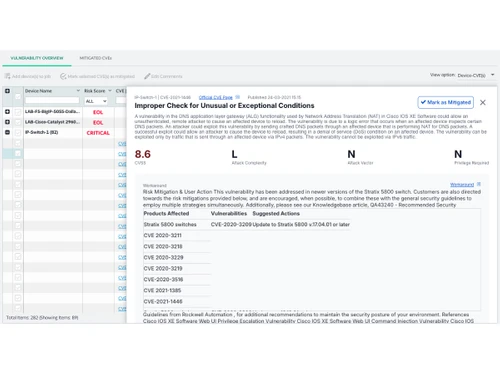The image size is (500, 375).
Task: Click Mark selected CVE(s) as mitigated
Action: click(x=97, y=76)
